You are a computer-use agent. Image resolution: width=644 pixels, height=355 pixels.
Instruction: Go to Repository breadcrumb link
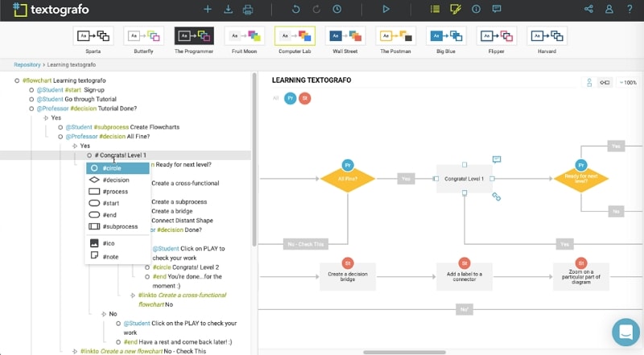[x=27, y=65]
